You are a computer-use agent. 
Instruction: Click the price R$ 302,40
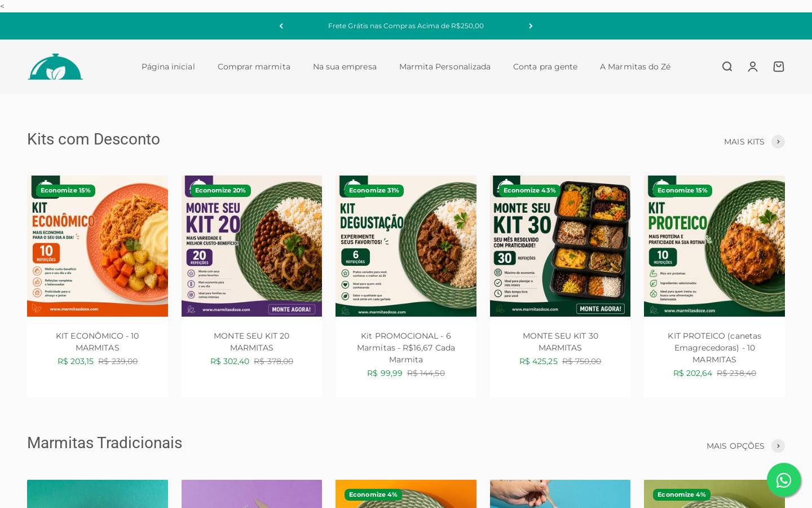pyautogui.click(x=230, y=361)
